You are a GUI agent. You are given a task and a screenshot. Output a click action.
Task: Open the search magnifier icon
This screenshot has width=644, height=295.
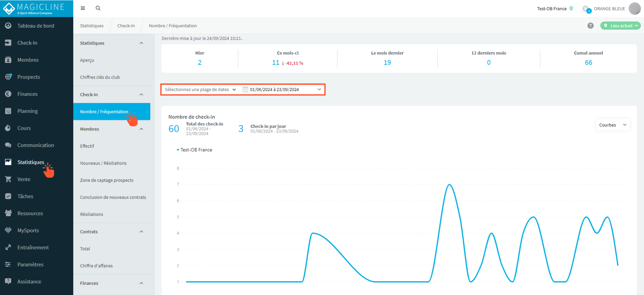pyautogui.click(x=98, y=8)
